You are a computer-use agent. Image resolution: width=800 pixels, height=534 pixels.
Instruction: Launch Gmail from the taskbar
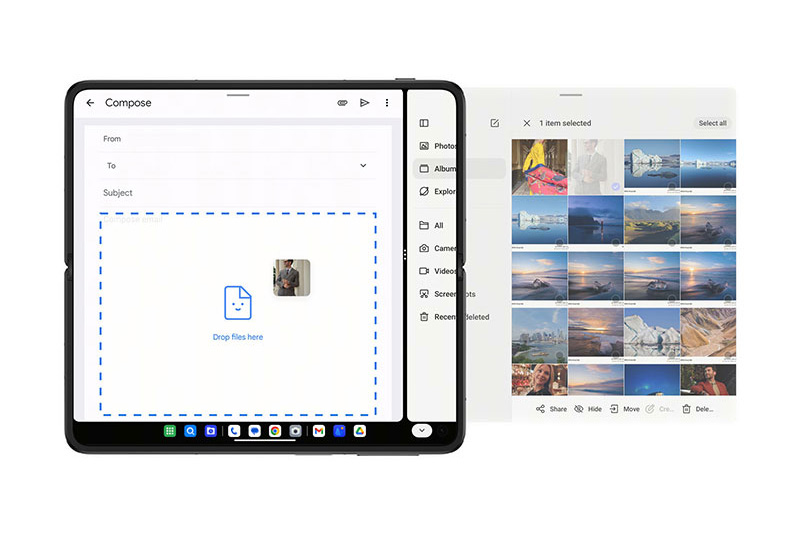[319, 431]
